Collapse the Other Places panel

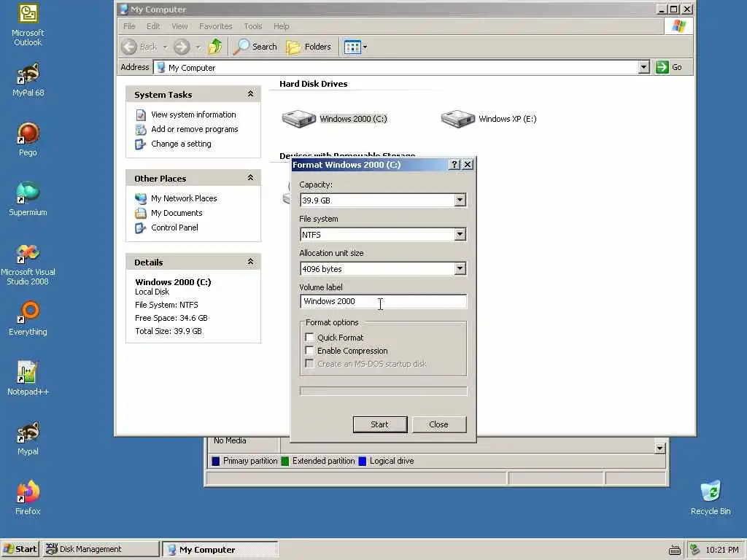[x=250, y=178]
